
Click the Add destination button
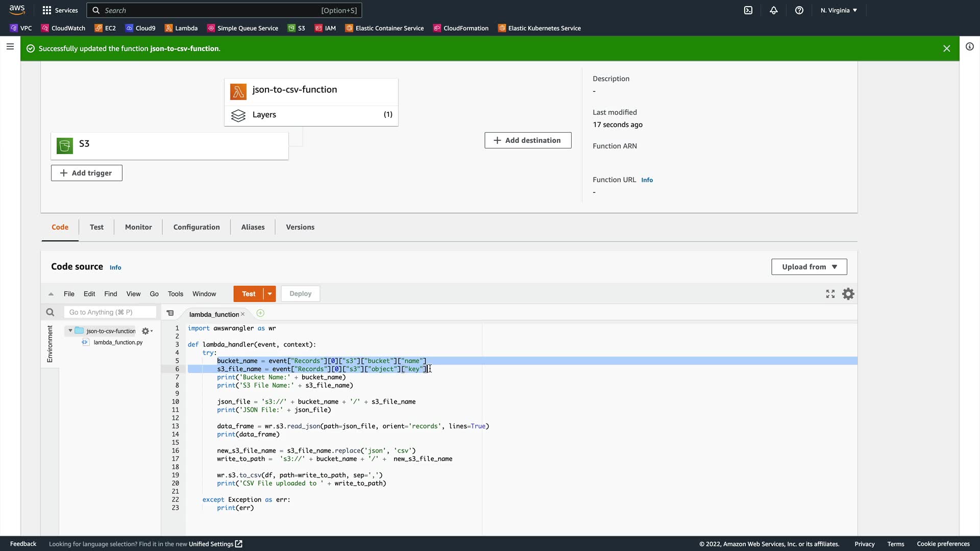528,140
